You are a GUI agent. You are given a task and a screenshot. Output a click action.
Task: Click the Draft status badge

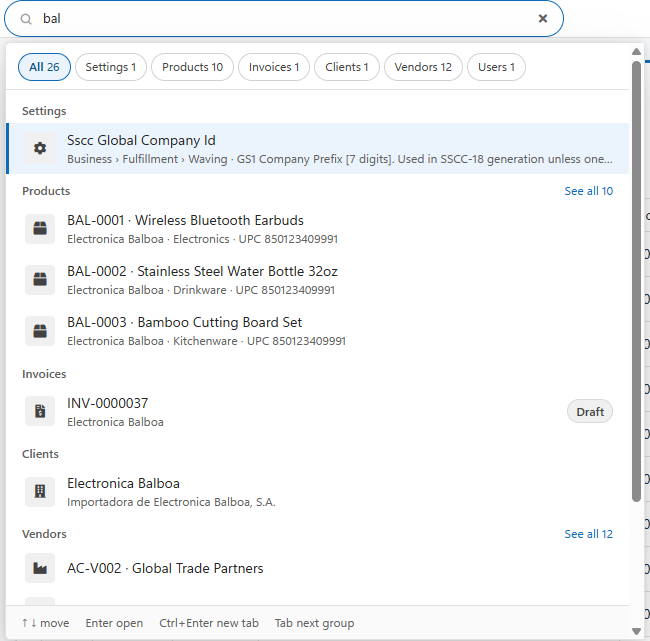[x=589, y=412]
